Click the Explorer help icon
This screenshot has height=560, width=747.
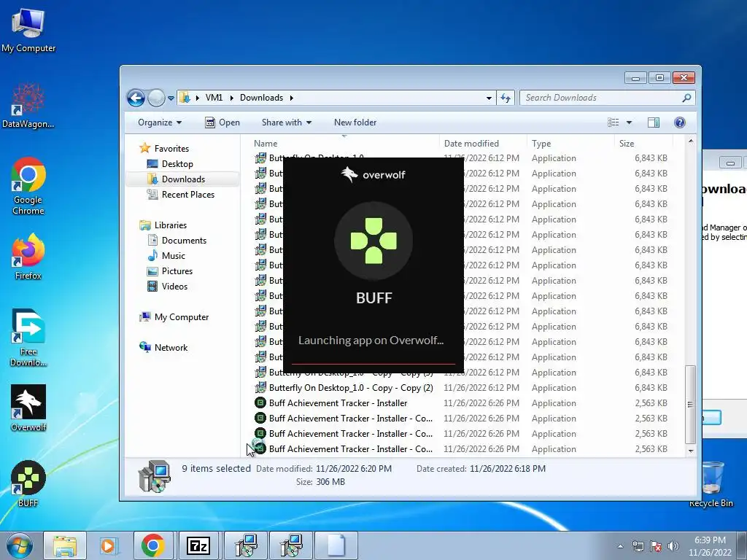[680, 122]
